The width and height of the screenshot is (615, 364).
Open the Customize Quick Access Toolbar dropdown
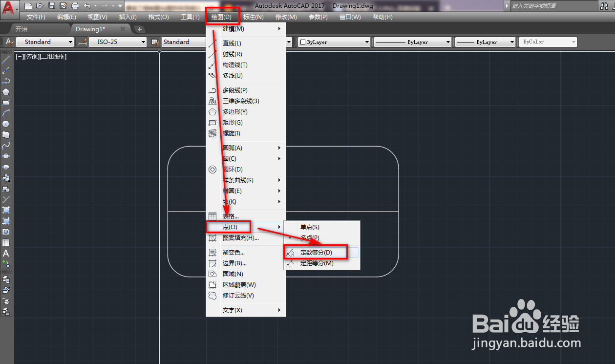coord(120,6)
